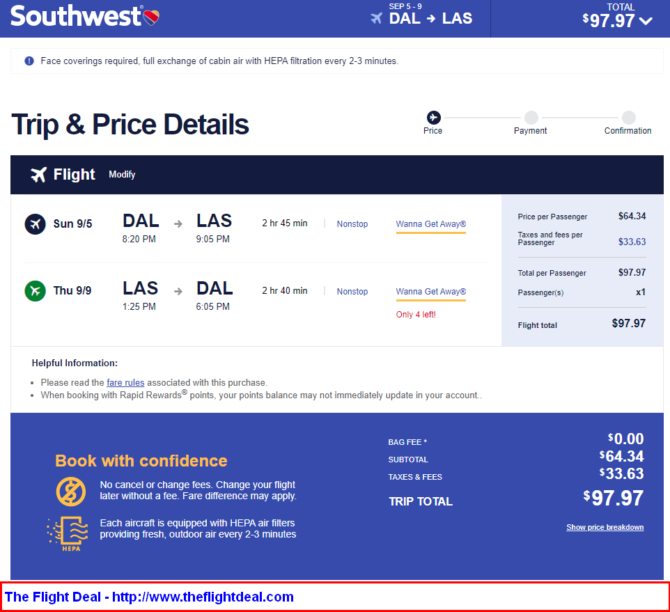Open the $97.97 total dropdown in header

[x=617, y=20]
